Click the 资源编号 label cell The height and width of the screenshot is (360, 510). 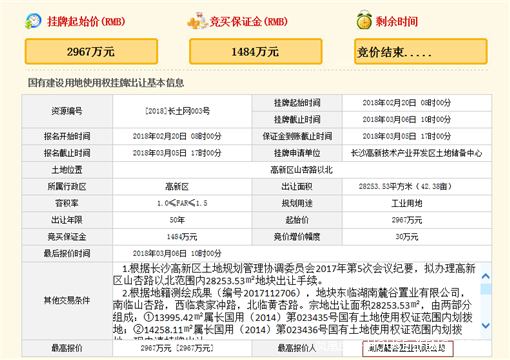67,111
